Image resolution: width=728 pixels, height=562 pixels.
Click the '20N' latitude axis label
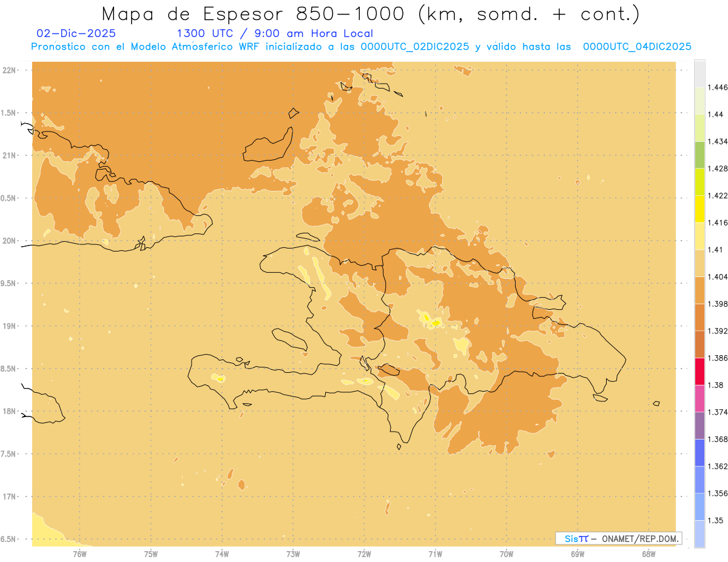(x=9, y=241)
